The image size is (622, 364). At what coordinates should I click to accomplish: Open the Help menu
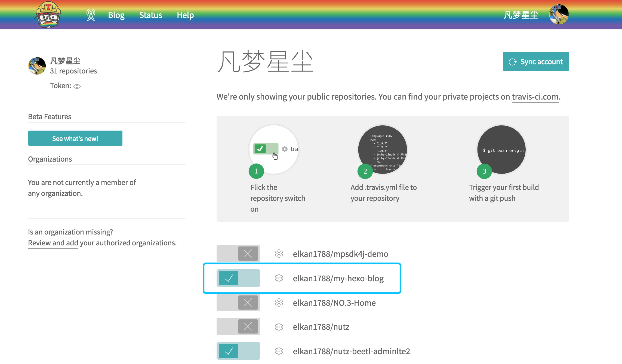click(x=185, y=15)
